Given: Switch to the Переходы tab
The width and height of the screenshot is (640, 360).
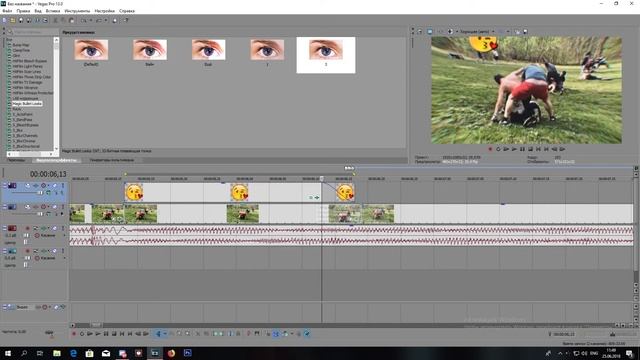Looking at the screenshot, I should [16, 160].
